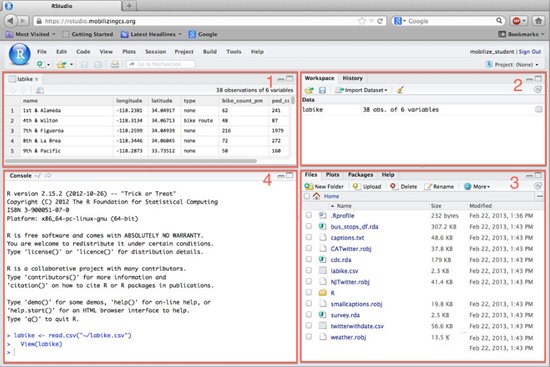Viewport: 550px width, 367px height.
Task: Check the box next to labike.csv
Action: click(x=308, y=271)
